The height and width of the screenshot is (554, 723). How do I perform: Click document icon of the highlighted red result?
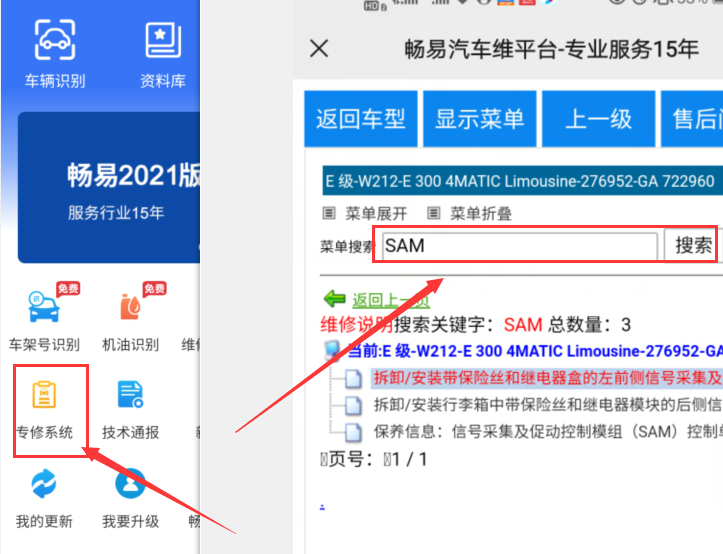(354, 378)
